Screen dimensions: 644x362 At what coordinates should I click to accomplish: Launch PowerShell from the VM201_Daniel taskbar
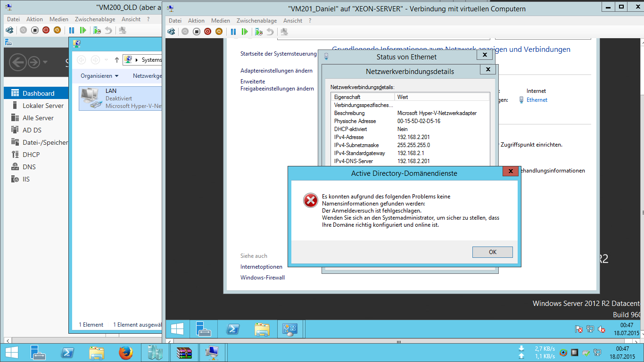[x=233, y=329]
